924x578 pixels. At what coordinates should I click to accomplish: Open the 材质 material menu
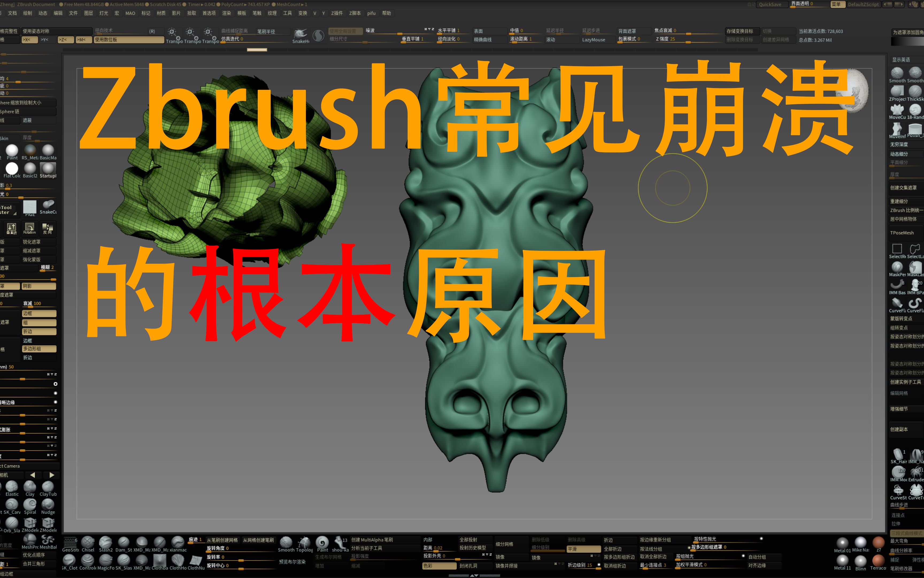pos(161,13)
